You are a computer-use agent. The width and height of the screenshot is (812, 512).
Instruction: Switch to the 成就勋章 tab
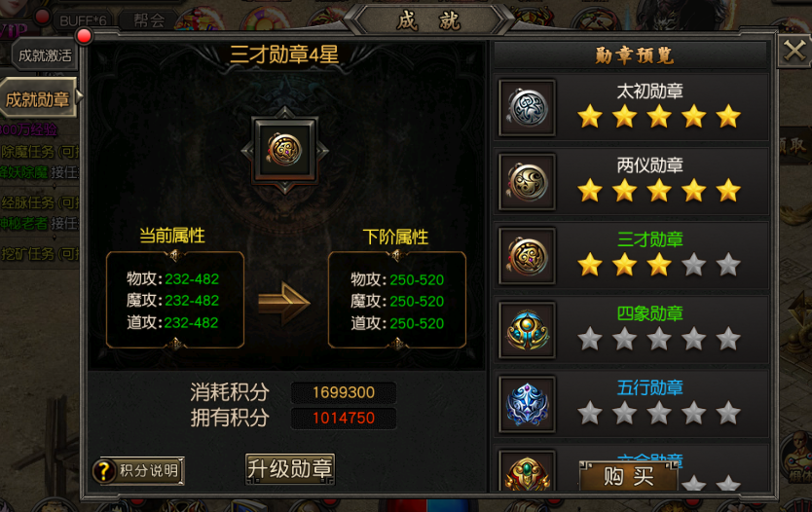coord(38,98)
